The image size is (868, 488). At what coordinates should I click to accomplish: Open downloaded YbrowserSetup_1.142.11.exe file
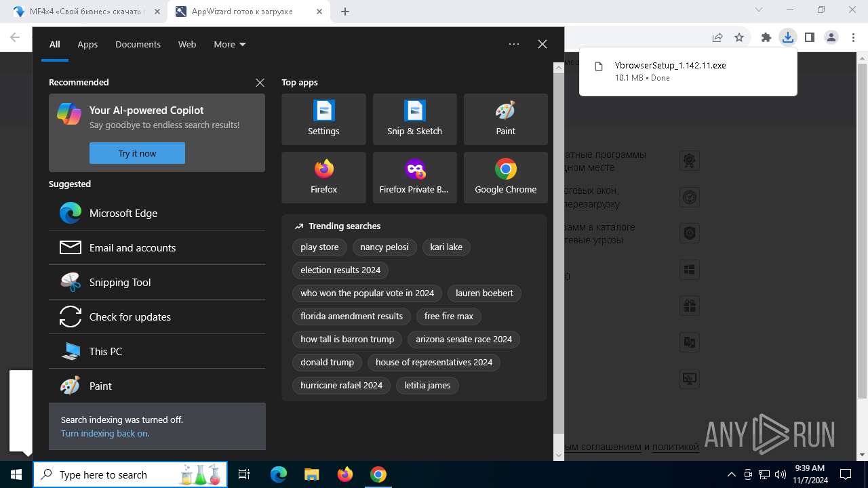688,72
